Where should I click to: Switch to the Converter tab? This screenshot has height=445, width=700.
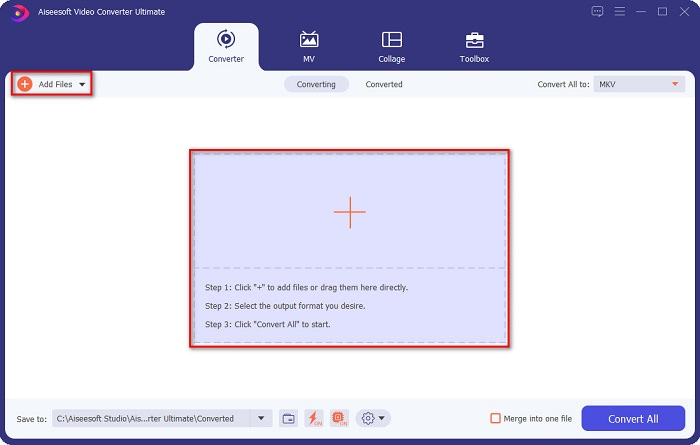pyautogui.click(x=226, y=46)
